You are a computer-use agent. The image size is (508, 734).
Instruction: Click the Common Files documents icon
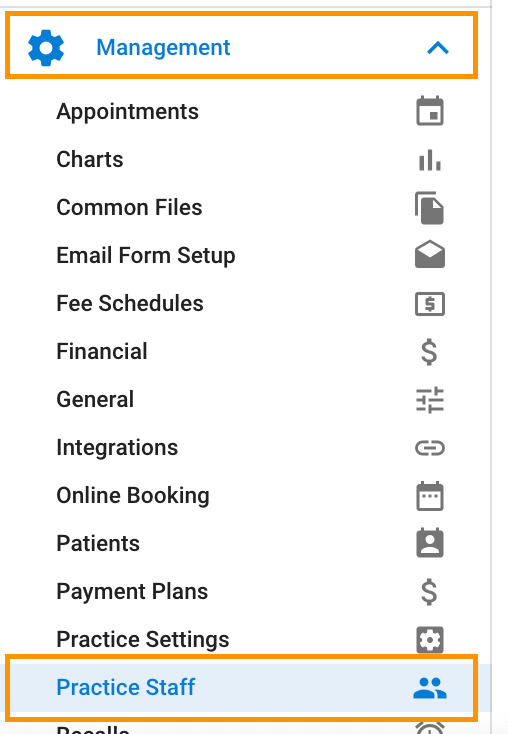coord(429,208)
